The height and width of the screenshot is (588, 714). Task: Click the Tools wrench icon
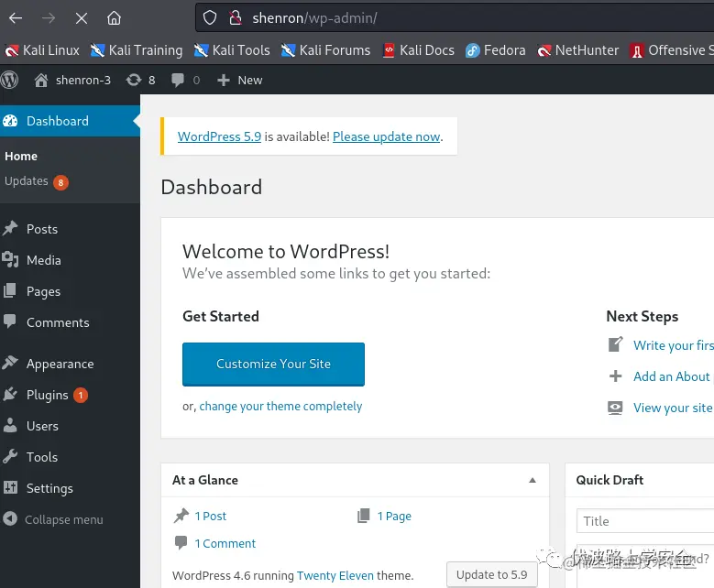(10, 456)
